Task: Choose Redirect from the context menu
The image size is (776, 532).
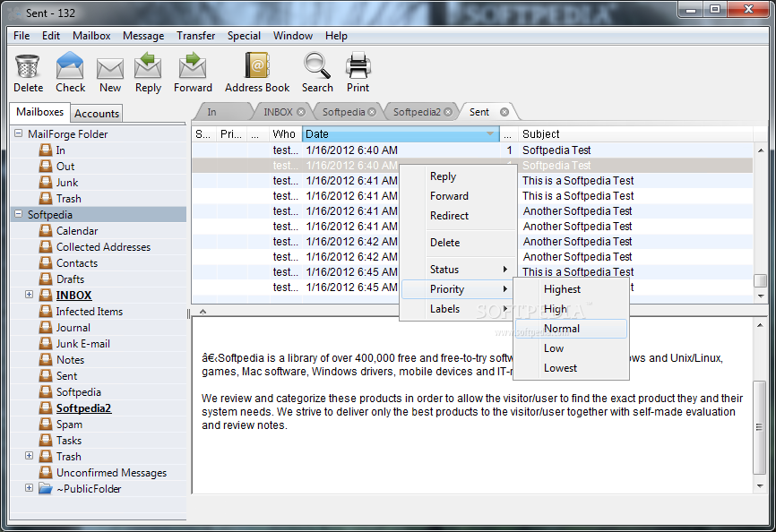Action: pos(458,216)
